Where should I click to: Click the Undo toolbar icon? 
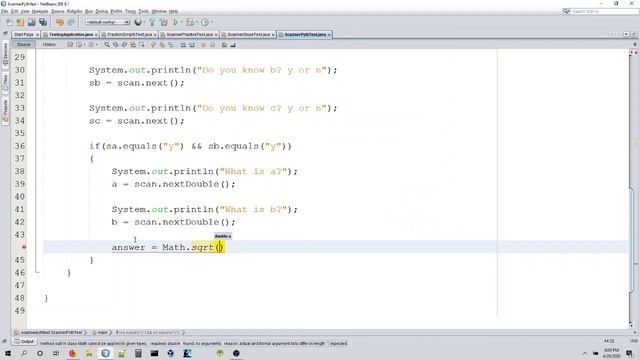pos(60,22)
